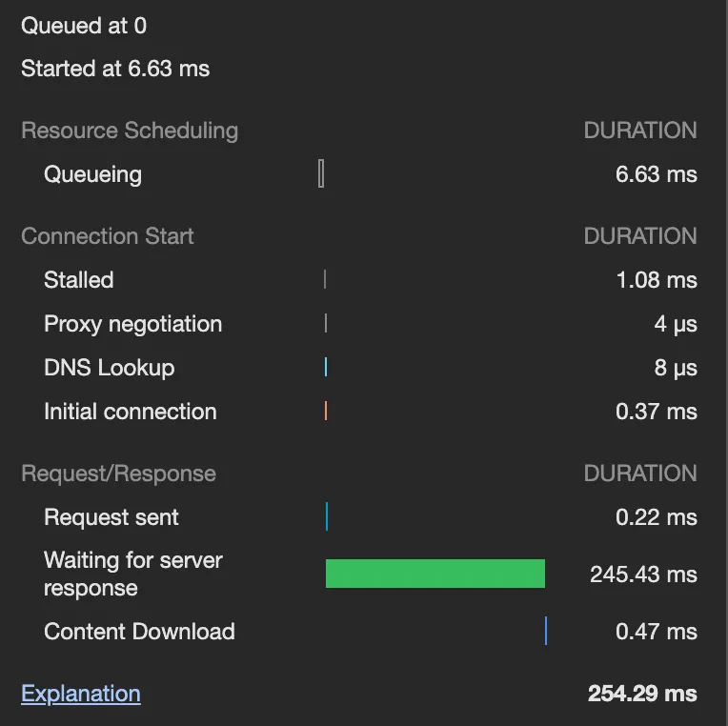The image size is (728, 726).
Task: Select the 245.43 ms duration value
Action: (643, 575)
